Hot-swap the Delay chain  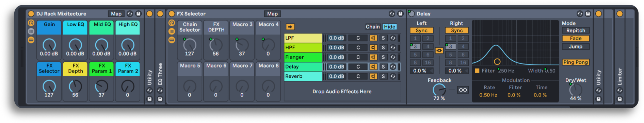pyautogui.click(x=393, y=66)
